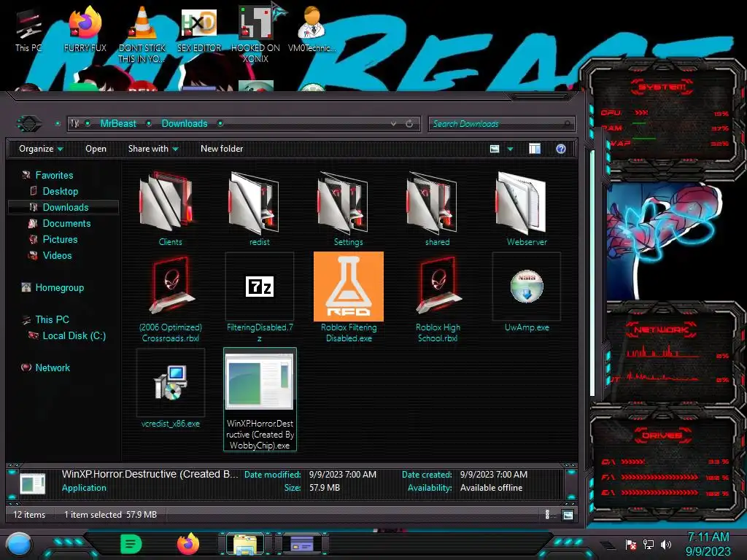Switch to large icons status icon

[x=568, y=516]
